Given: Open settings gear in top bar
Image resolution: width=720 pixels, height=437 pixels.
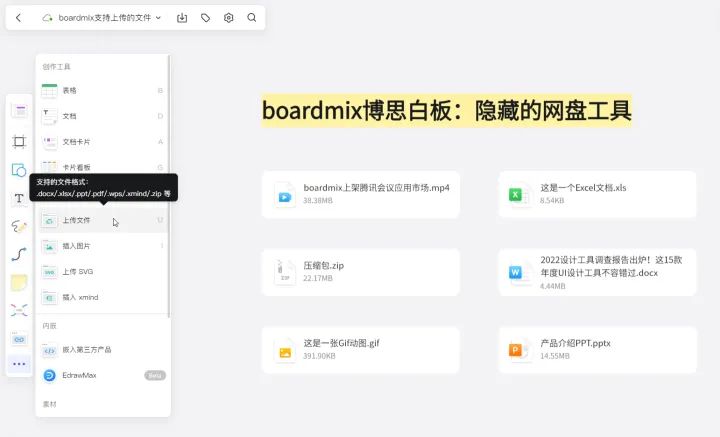Looking at the screenshot, I should click(229, 17).
